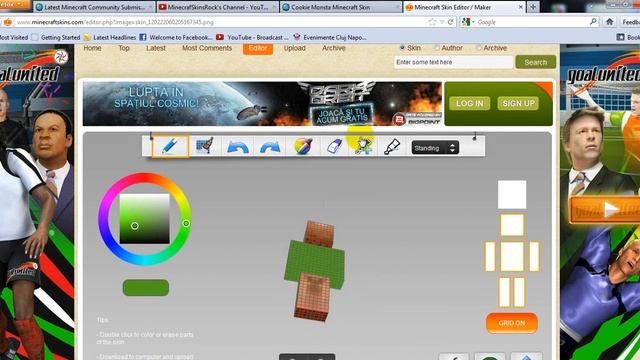Screen dimensions: 640x360
Task: Click the 'Enter some text here' search field
Action: click(x=453, y=62)
